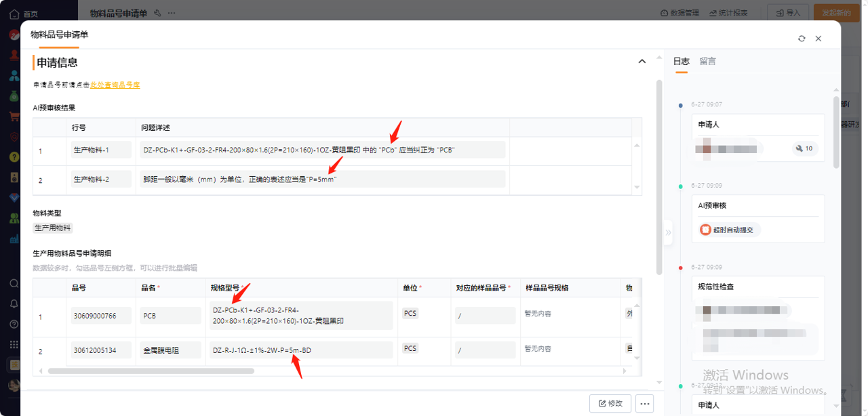
Task: Open the more options button beside 修改
Action: tap(644, 403)
